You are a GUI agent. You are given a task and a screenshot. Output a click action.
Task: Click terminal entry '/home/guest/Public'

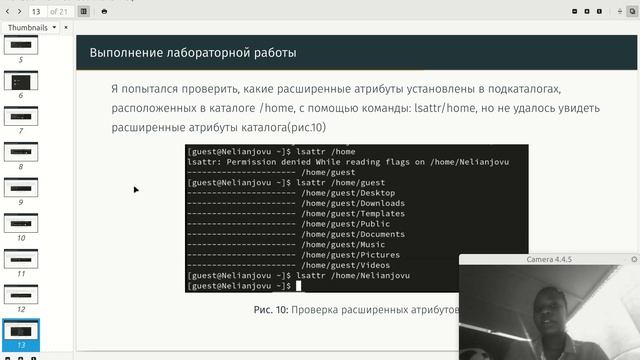point(346,224)
